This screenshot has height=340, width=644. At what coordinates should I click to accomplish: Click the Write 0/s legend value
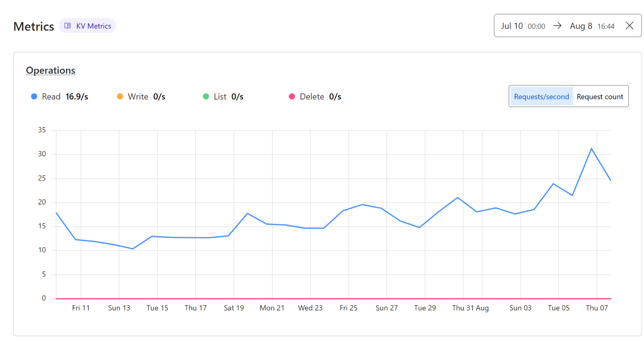click(x=159, y=97)
